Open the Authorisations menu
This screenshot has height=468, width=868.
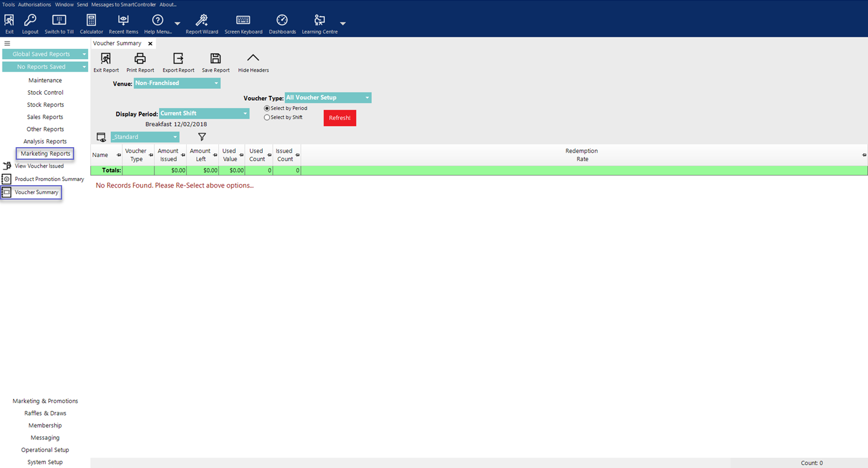34,4
